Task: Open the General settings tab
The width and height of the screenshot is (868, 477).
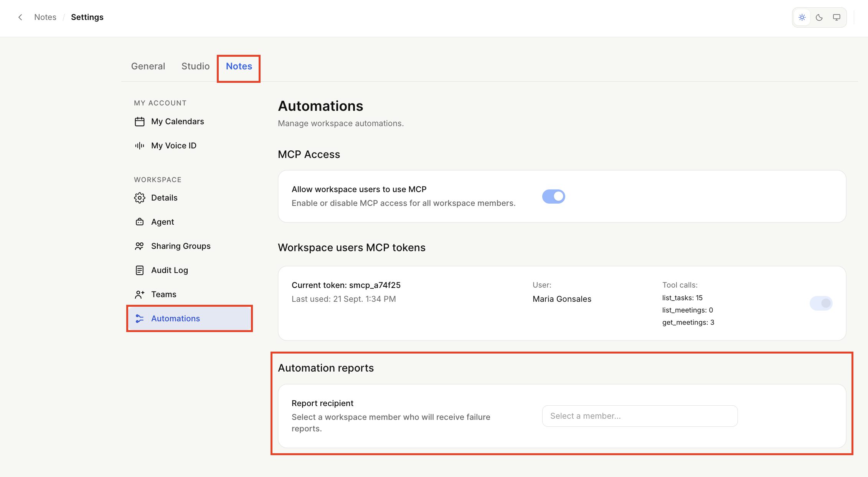Action: point(148,66)
